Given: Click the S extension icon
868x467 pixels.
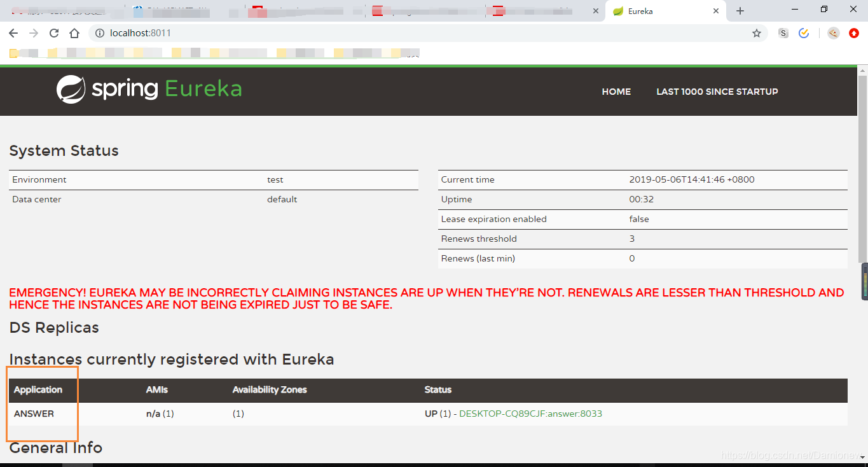Looking at the screenshot, I should point(783,32).
